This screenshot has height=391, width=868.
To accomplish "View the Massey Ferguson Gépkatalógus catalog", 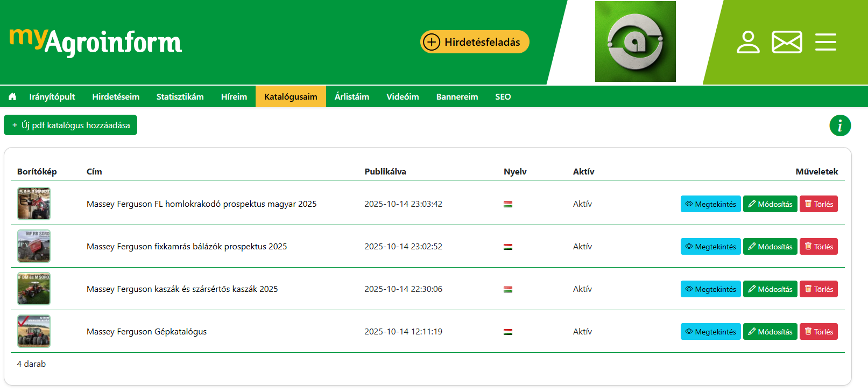I will pos(710,332).
